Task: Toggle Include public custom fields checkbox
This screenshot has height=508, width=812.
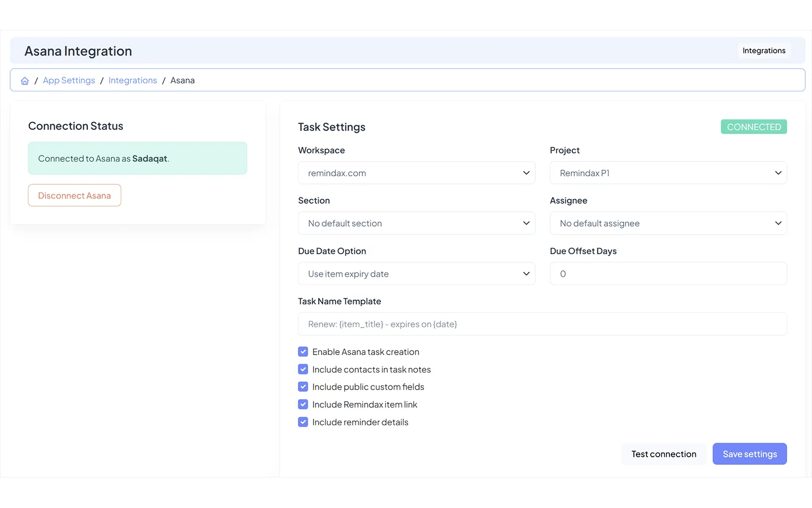Action: click(303, 387)
